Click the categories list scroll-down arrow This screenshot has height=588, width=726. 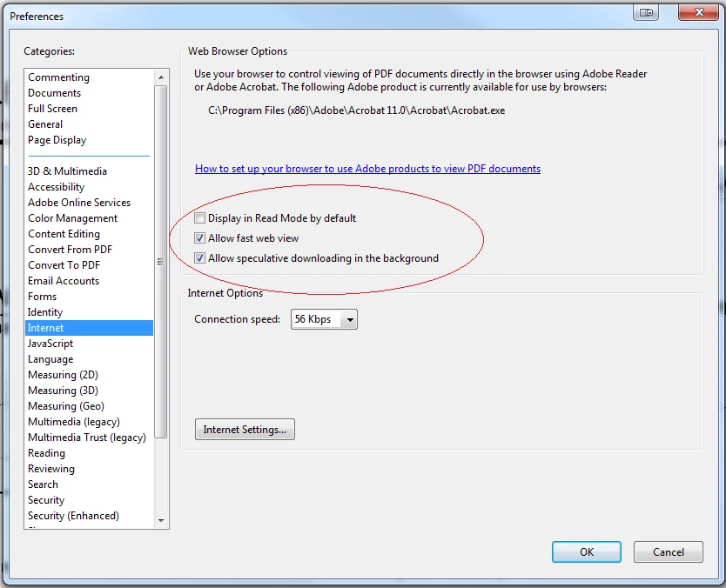[161, 520]
